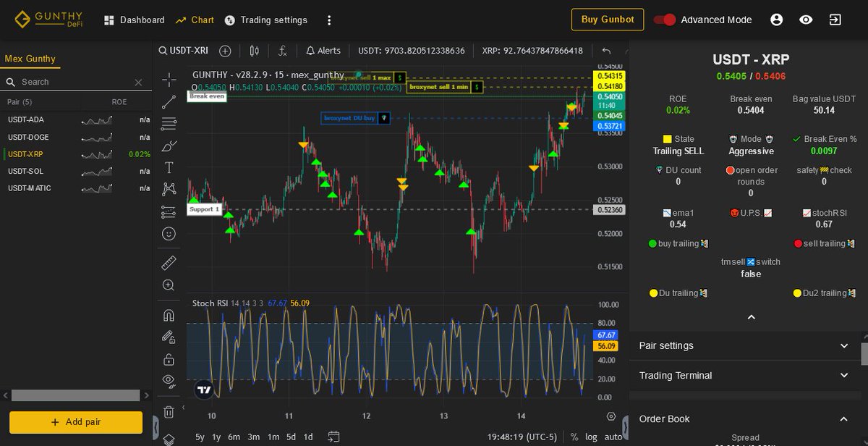This screenshot has width=868, height=446.
Task: Select the brush drawing tool
Action: pos(169,146)
